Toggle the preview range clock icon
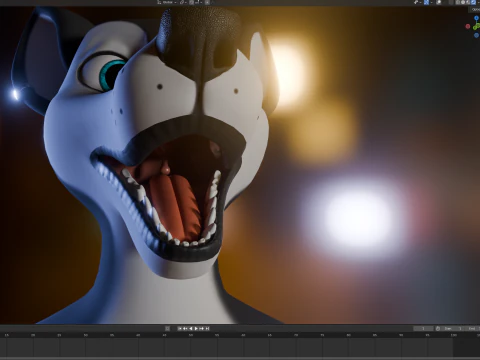 pos(438,328)
